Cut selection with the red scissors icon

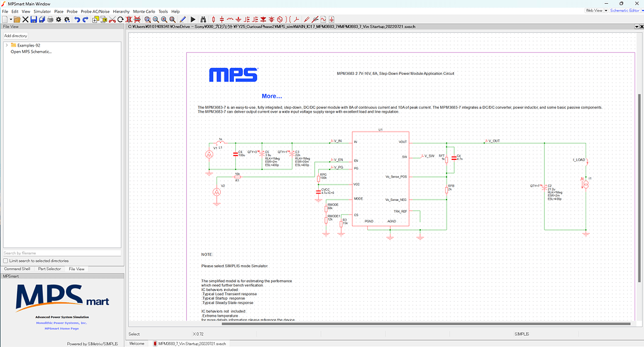tap(112, 20)
